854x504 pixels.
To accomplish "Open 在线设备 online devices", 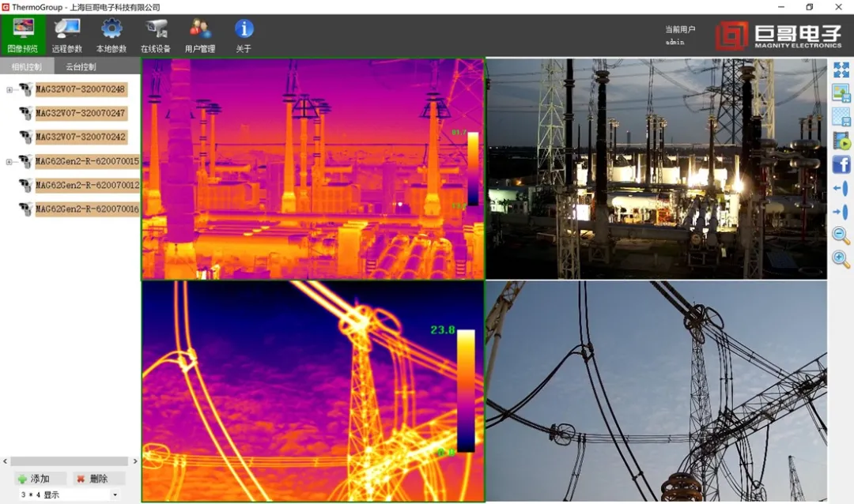I will click(x=156, y=35).
